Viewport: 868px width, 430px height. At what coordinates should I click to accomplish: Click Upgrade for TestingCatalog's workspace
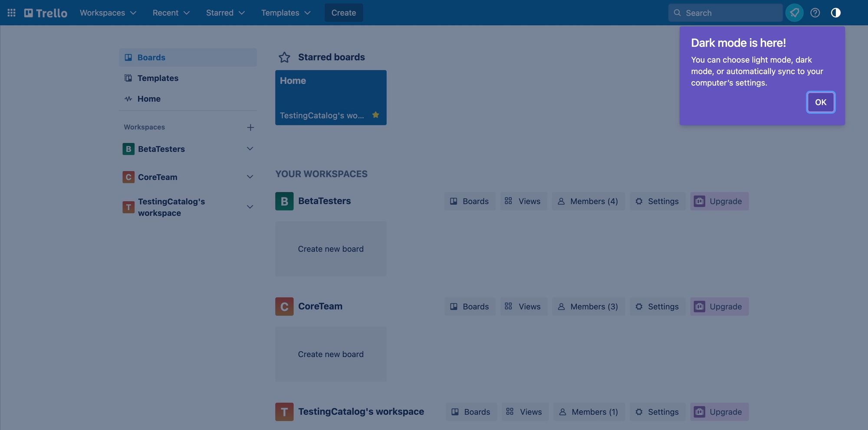719,412
